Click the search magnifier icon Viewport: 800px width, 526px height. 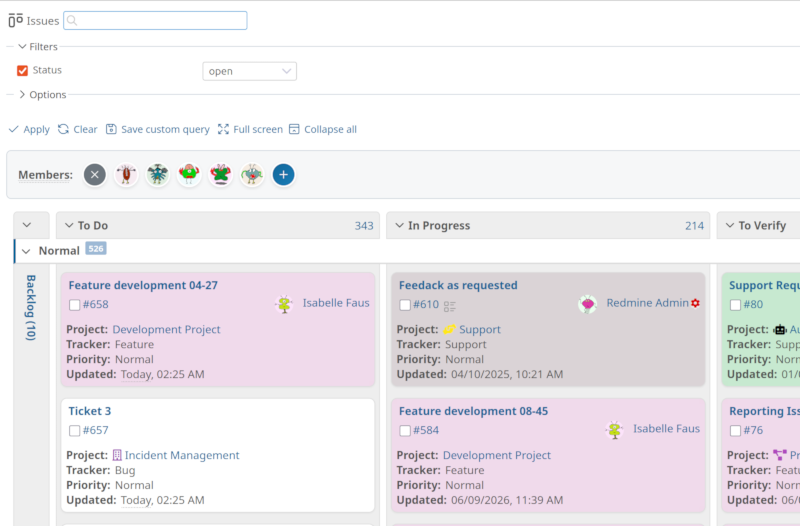pyautogui.click(x=72, y=20)
